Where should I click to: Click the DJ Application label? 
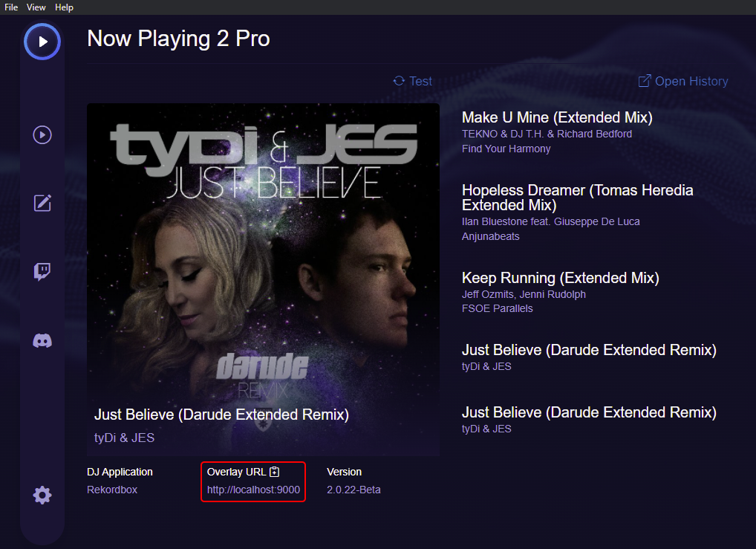pos(120,472)
